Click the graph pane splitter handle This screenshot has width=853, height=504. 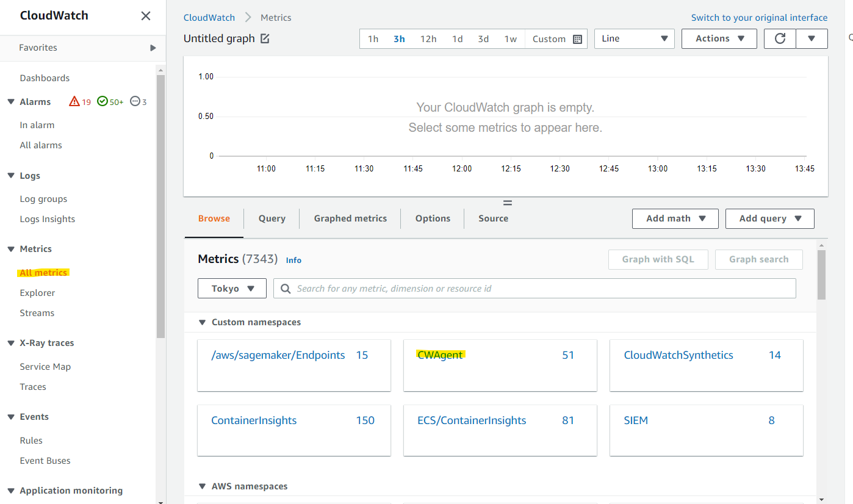point(507,203)
